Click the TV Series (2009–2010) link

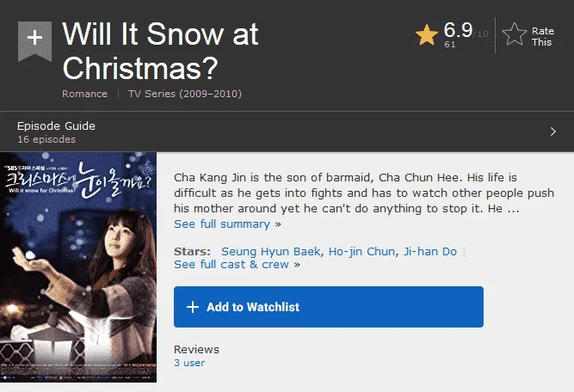click(x=185, y=94)
